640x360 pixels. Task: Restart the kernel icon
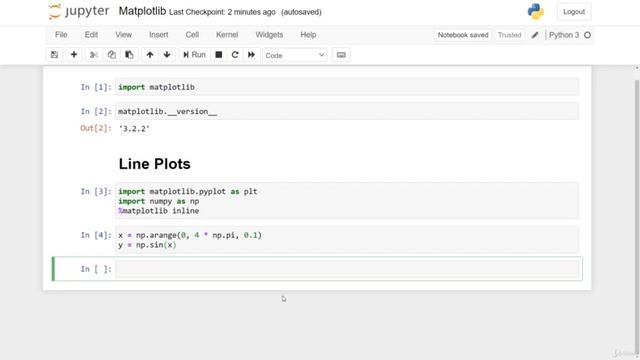tap(235, 55)
